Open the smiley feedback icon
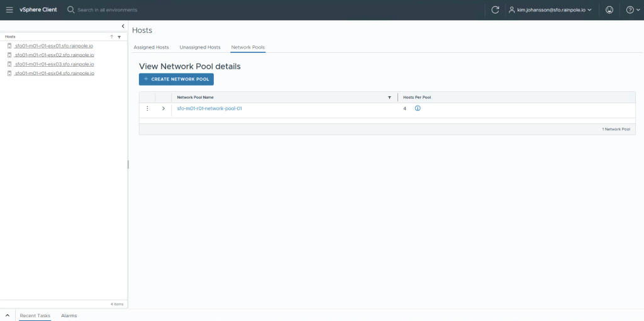The height and width of the screenshot is (321, 644). click(x=609, y=10)
